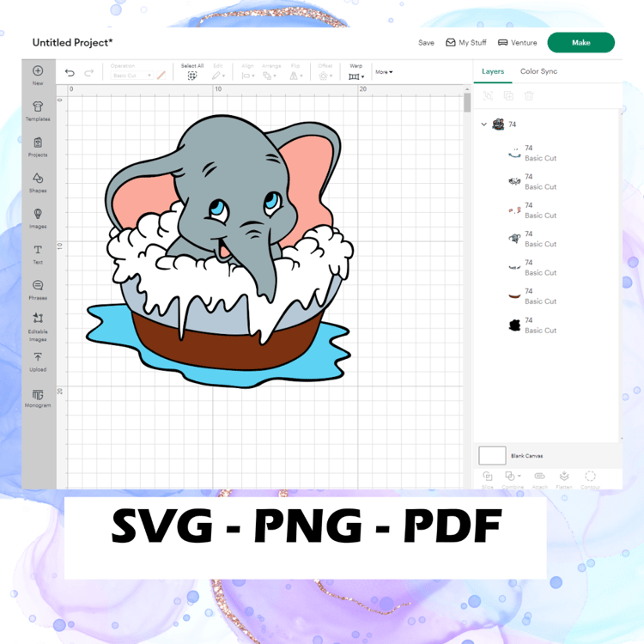Viewport: 644px width, 644px height.
Task: Select the Text tool
Action: [38, 254]
